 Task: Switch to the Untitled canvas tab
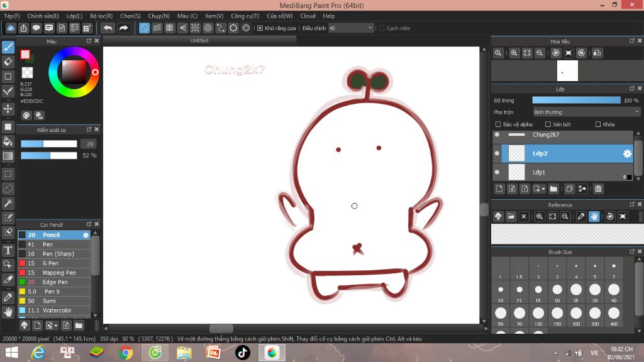click(x=199, y=41)
